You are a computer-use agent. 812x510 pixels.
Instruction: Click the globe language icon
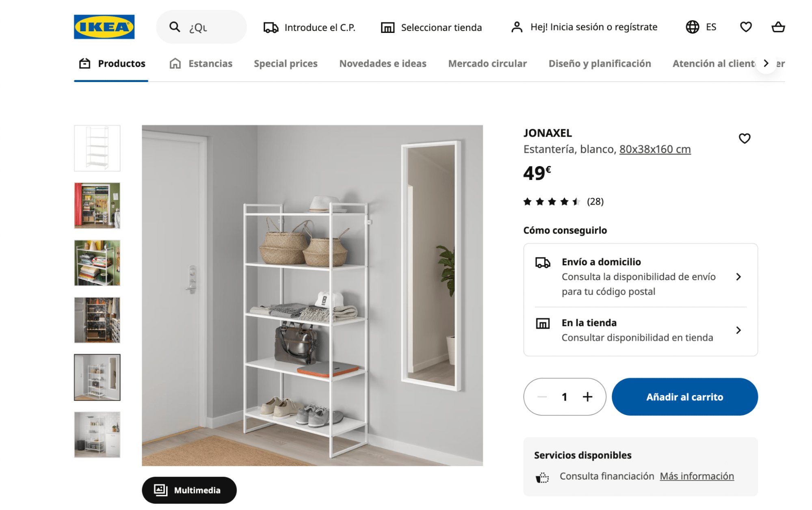(692, 27)
